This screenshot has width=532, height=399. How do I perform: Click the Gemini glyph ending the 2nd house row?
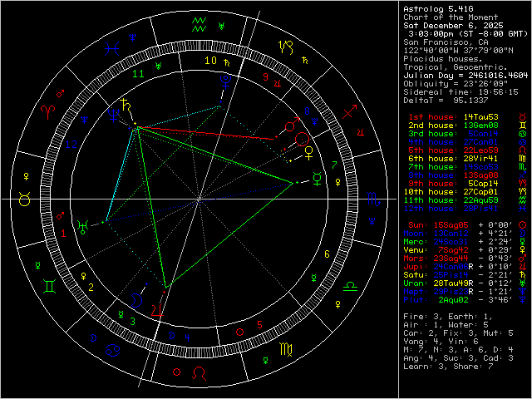click(x=522, y=126)
